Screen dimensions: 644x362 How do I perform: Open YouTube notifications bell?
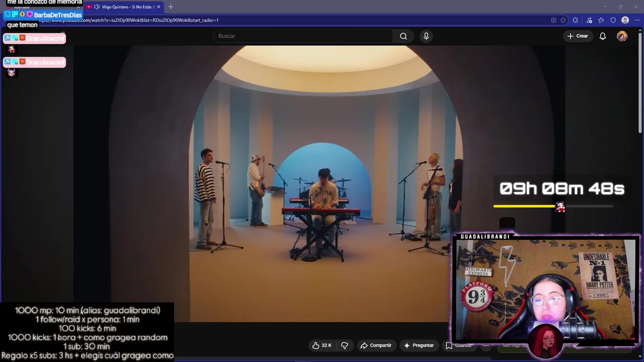(602, 36)
